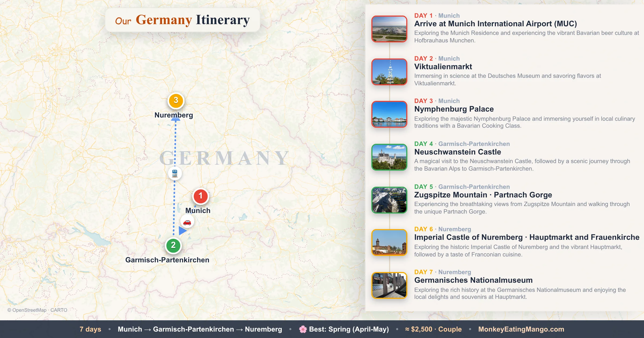Click the 'Our Germany Itinerary' title card
Viewport: 644px width, 338px height.
pyautogui.click(x=182, y=20)
